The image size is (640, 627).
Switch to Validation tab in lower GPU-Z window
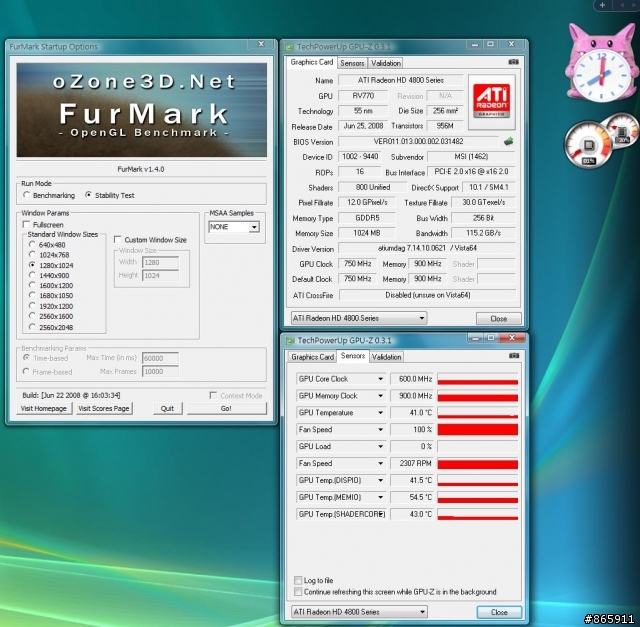[387, 357]
